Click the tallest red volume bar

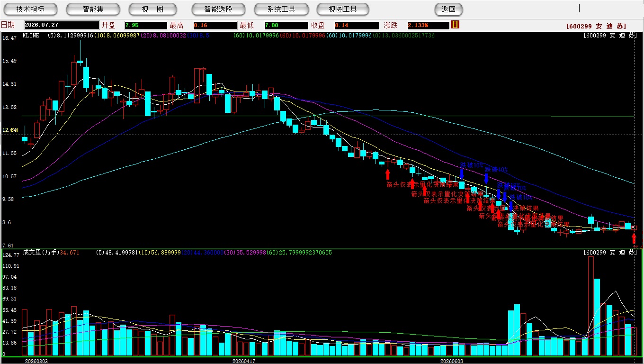point(590,306)
